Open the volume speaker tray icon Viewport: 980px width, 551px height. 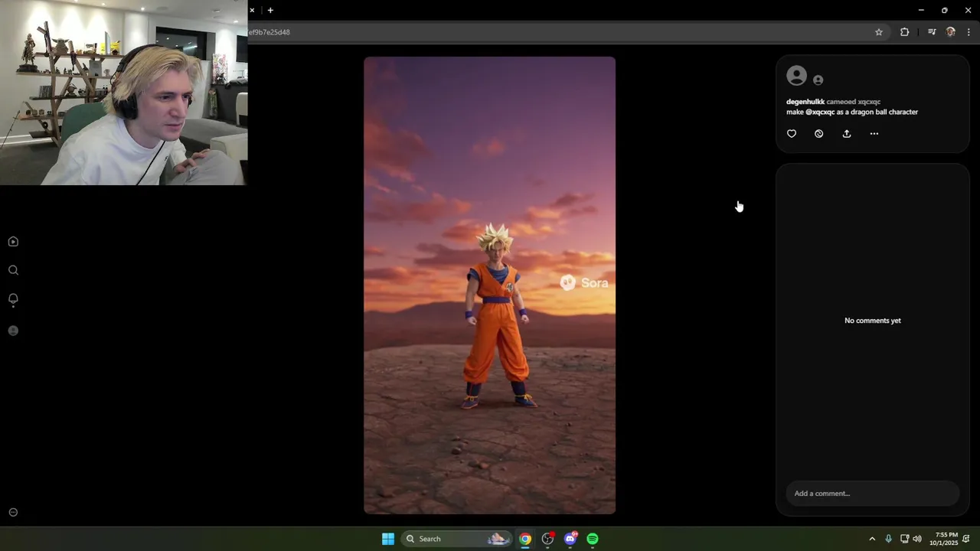(917, 539)
